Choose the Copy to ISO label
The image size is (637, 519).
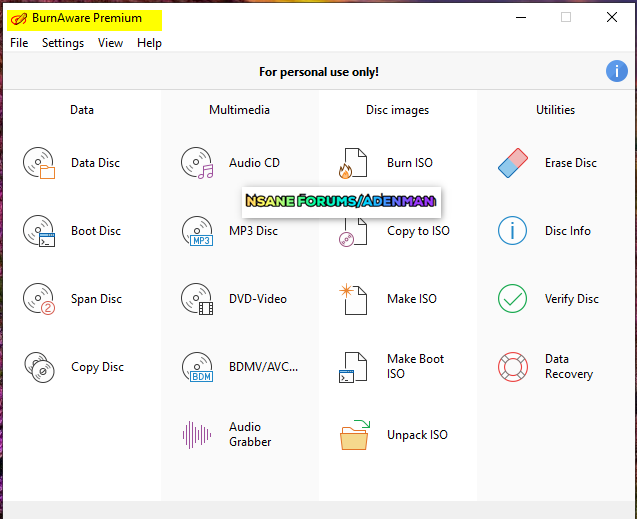tap(418, 231)
